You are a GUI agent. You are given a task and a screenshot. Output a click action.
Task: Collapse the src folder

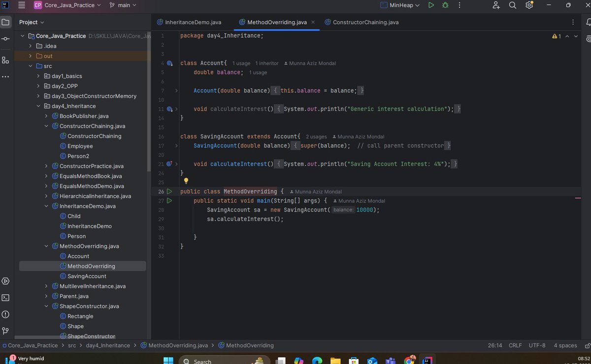[31, 66]
